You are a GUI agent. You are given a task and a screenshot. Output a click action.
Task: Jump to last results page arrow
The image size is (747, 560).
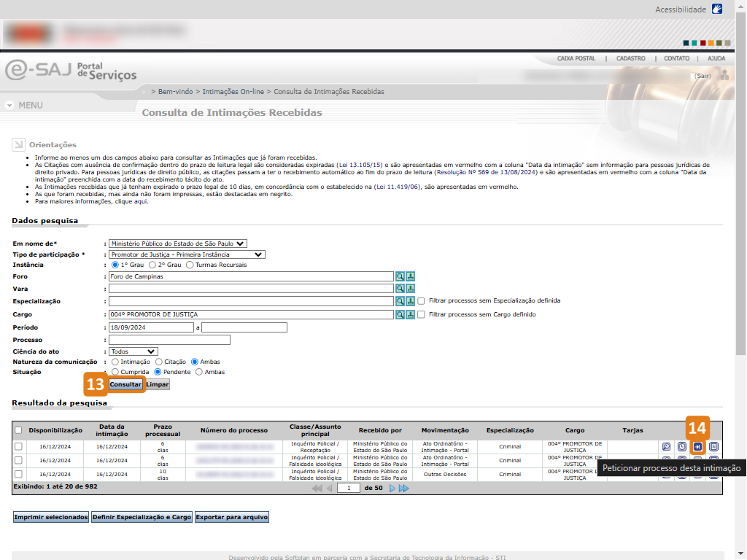[x=404, y=488]
